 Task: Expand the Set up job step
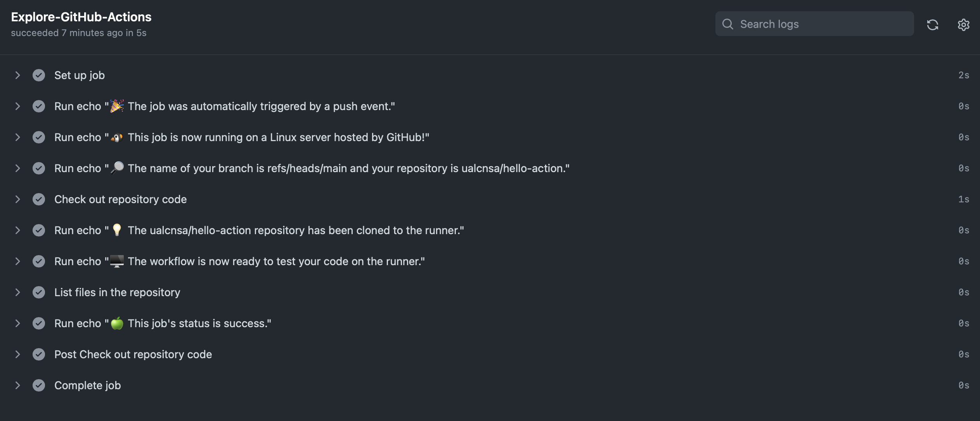pos(17,75)
